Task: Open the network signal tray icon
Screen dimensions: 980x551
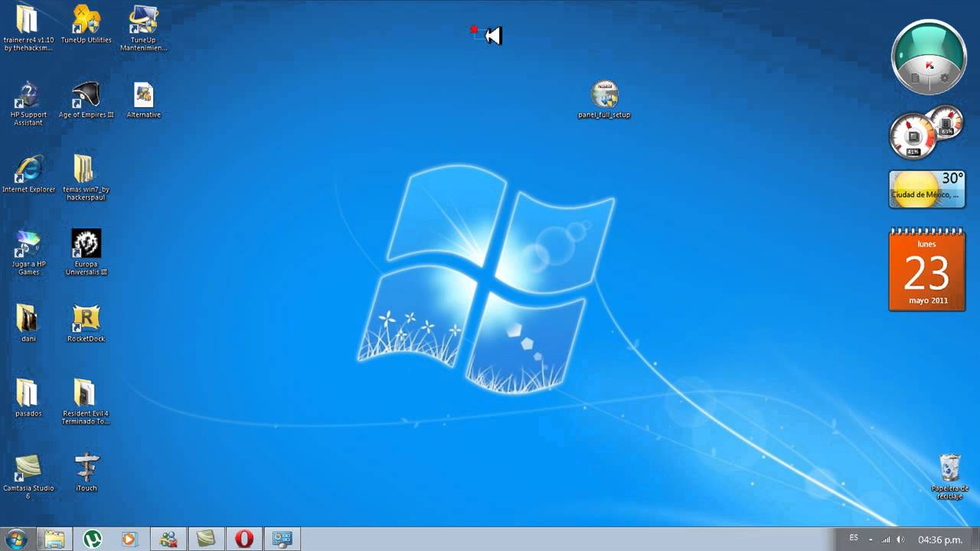Action: (x=886, y=540)
